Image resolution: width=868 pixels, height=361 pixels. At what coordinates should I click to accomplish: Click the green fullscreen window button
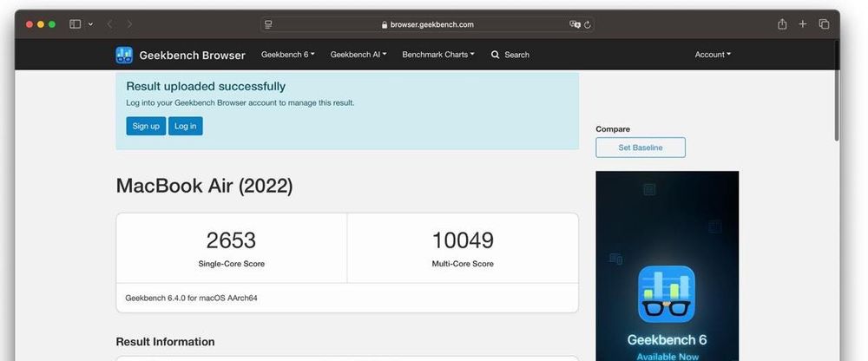click(52, 24)
